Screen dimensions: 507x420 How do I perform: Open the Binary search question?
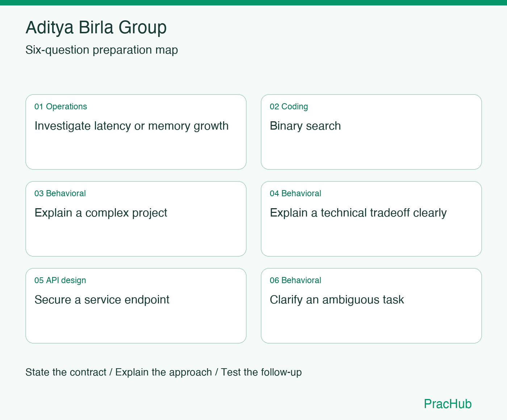[305, 126]
